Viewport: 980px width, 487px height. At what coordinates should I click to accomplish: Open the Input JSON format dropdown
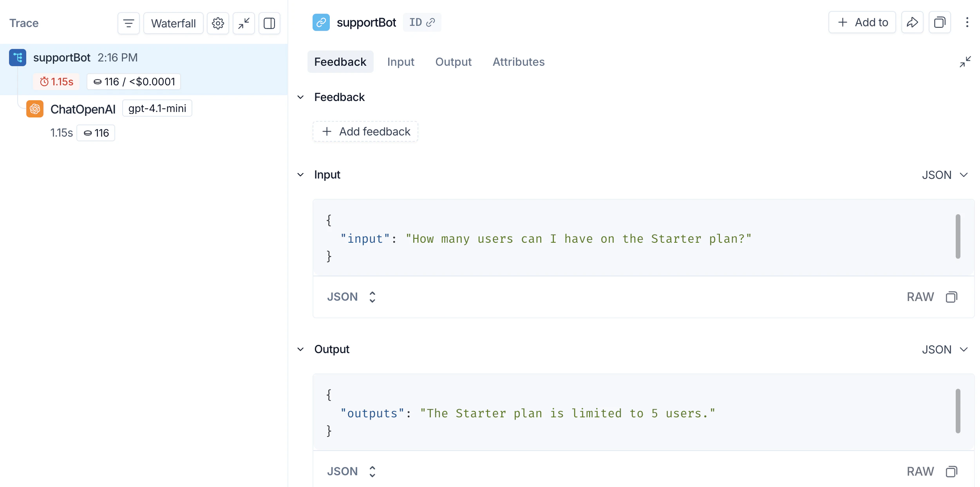pos(945,175)
